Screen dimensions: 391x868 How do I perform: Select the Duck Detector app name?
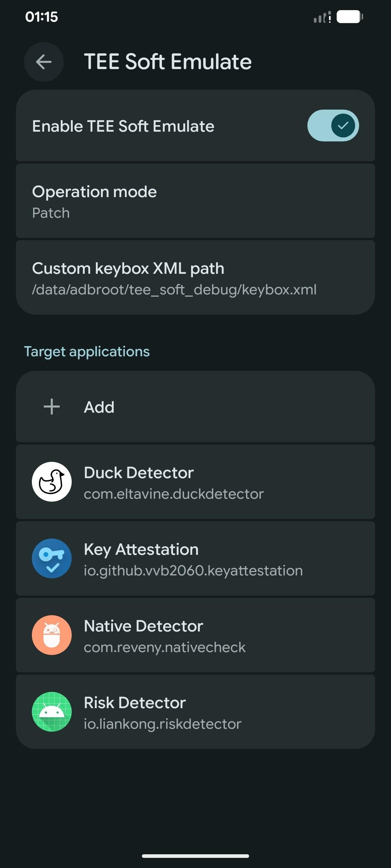pyautogui.click(x=139, y=473)
